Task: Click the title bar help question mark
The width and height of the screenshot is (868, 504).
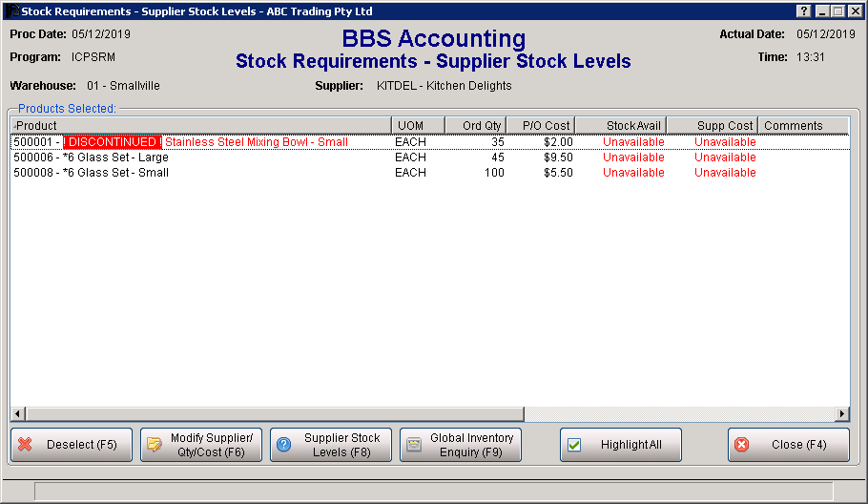Action: pos(803,11)
